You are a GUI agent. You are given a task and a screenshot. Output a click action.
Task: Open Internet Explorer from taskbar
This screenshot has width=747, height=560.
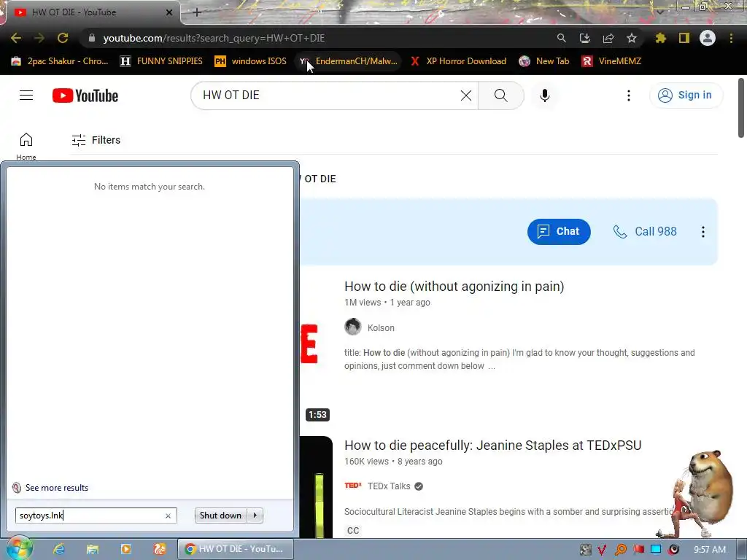58,549
